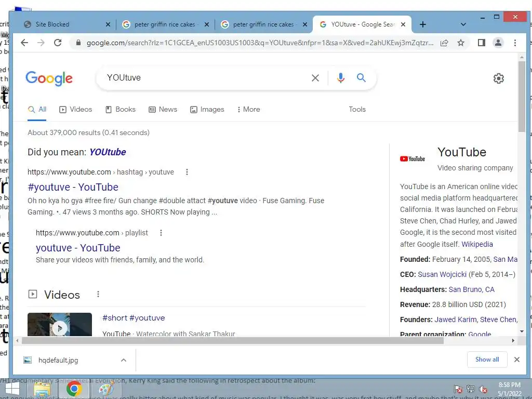Open hqdefault.jpg download options chevron
532x399 pixels.
tap(124, 361)
